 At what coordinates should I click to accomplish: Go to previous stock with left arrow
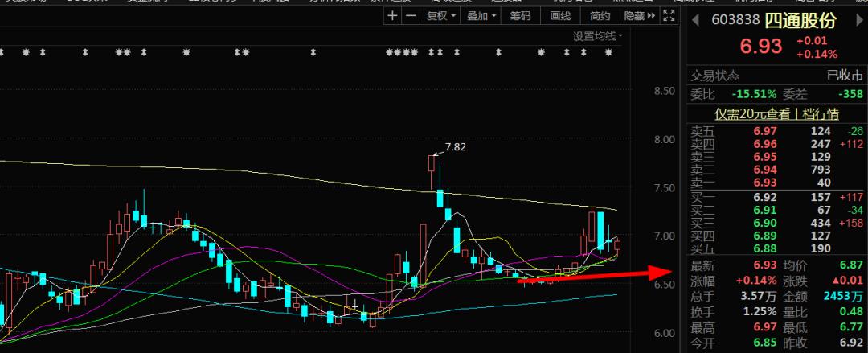tap(696, 19)
